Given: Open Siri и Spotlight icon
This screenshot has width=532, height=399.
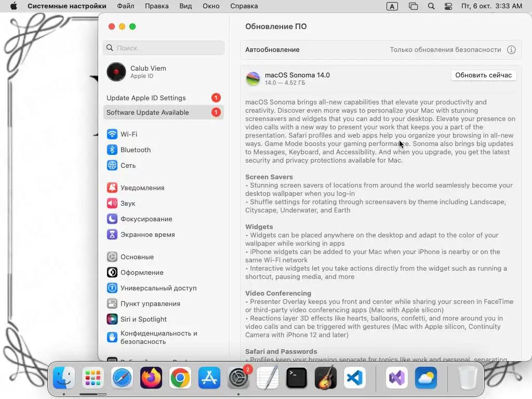Looking at the screenshot, I should (112, 320).
